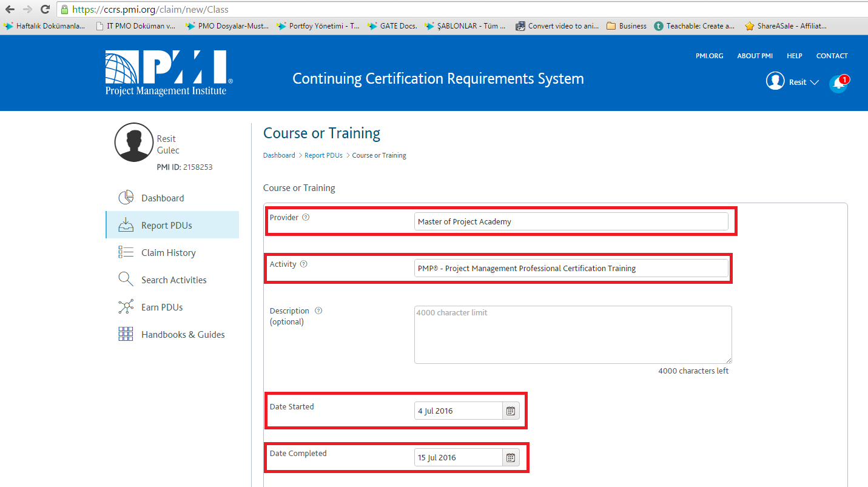Open the Date Completed calendar picker
The width and height of the screenshot is (868, 487).
coord(511,457)
